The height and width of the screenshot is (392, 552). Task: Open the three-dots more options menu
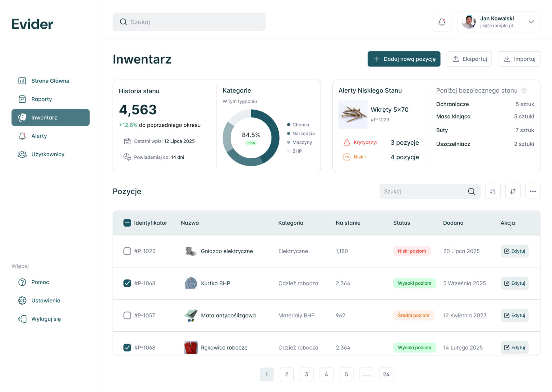coord(533,191)
